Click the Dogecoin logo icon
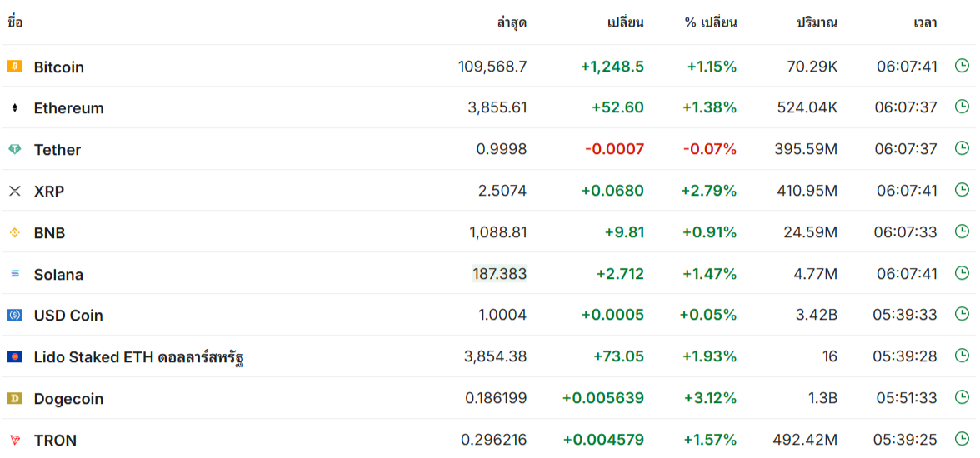 click(x=14, y=398)
